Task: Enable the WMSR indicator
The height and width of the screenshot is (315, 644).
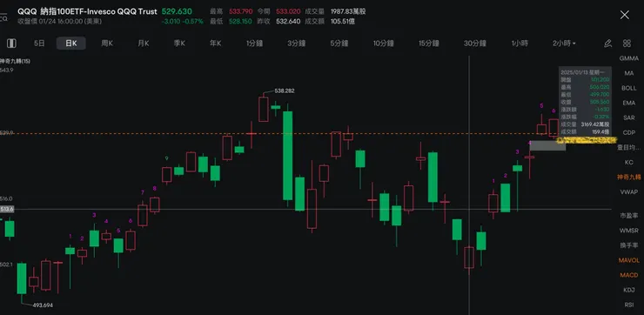Action: (x=629, y=231)
